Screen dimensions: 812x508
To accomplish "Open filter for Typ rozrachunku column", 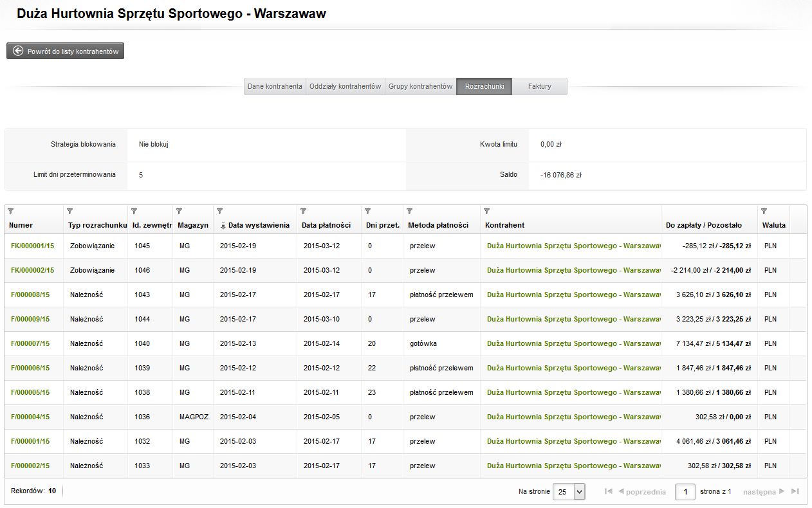I will pyautogui.click(x=69, y=211).
